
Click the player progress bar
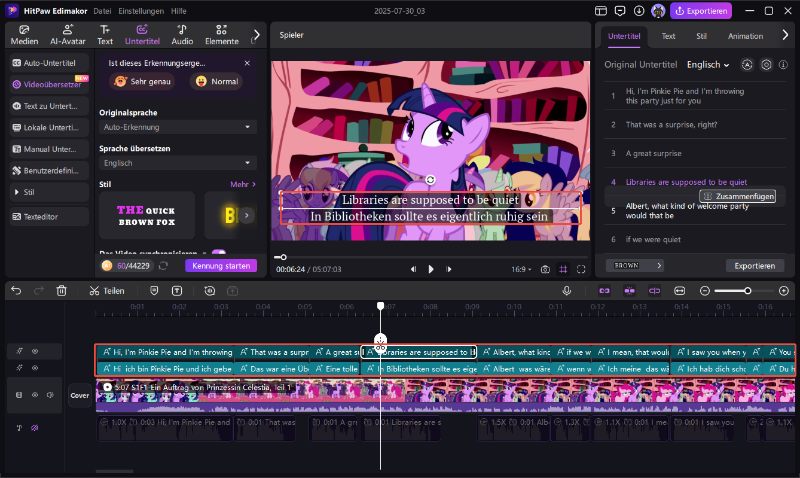click(430, 257)
